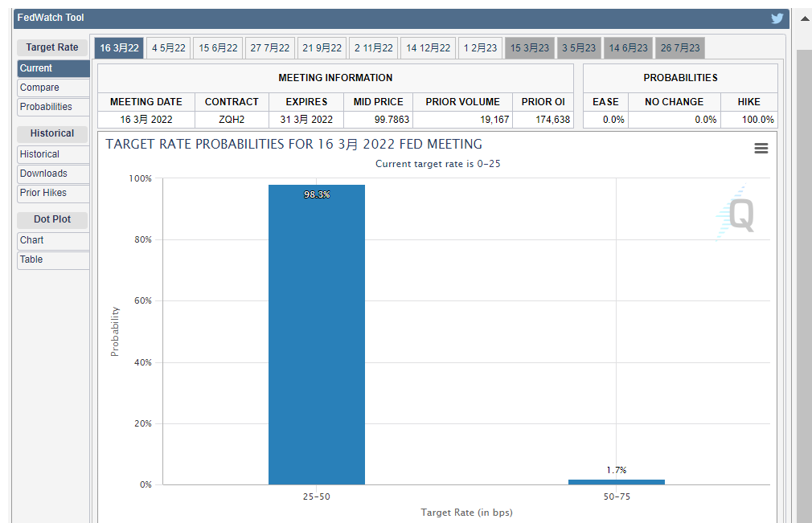The height and width of the screenshot is (523, 812).
Task: Select the 27 7月22 meeting tab
Action: click(x=270, y=48)
